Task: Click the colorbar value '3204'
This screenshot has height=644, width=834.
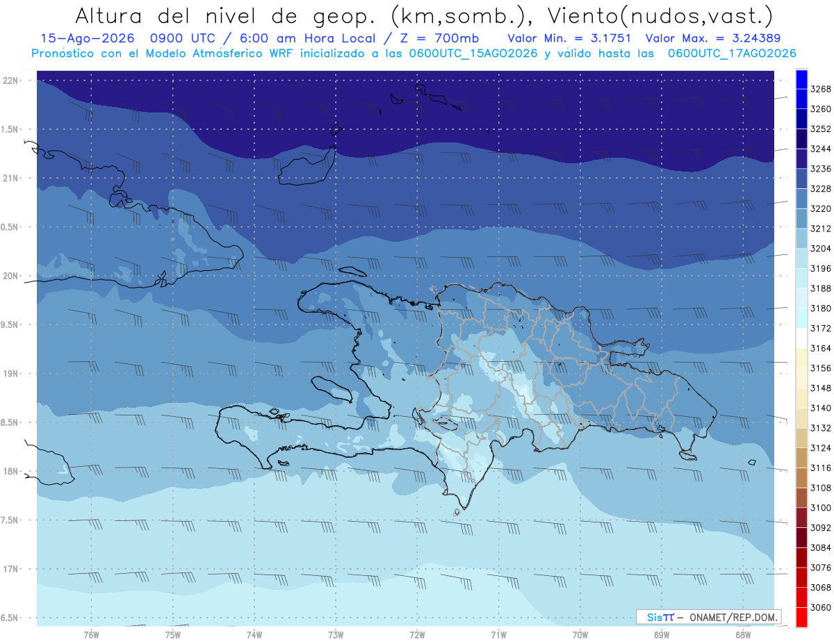Action: coord(821,249)
